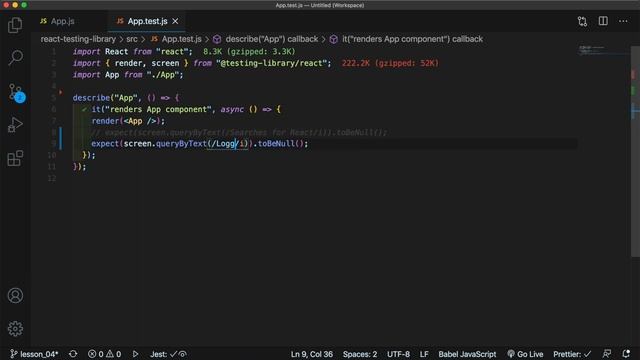Click the Synchronize Changes icon
The image size is (640, 360).
point(73,354)
